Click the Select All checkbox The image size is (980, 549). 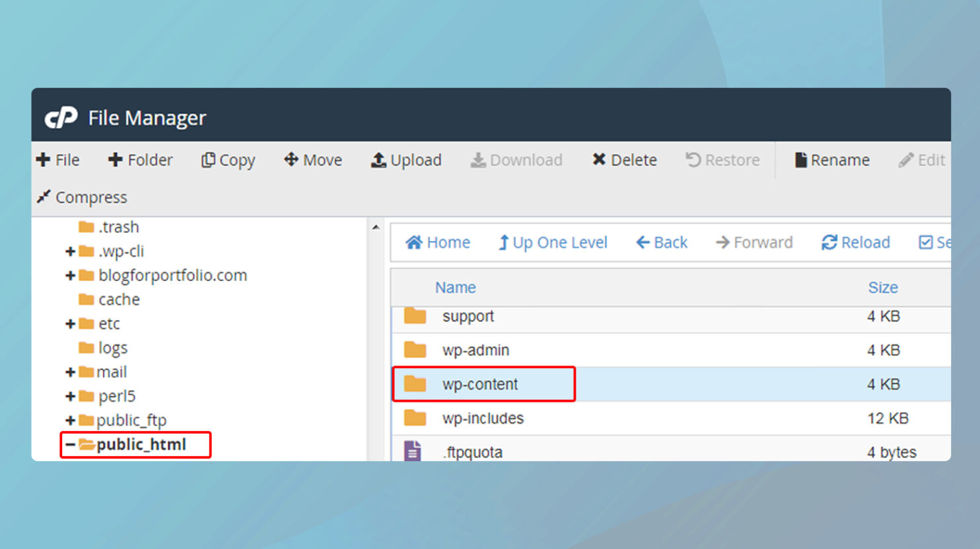(927, 242)
